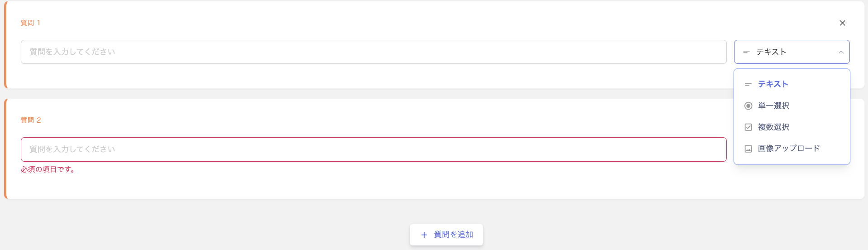Image resolution: width=868 pixels, height=250 pixels.
Task: Focus the 質問 1 question text field
Action: pyautogui.click(x=373, y=52)
